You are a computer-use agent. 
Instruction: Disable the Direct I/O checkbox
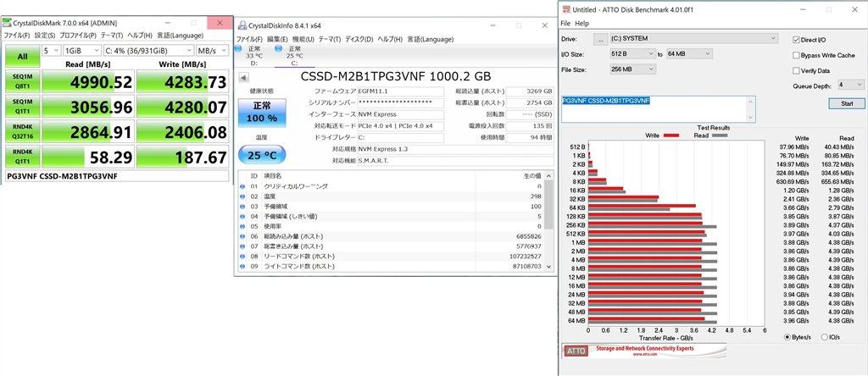tap(796, 39)
